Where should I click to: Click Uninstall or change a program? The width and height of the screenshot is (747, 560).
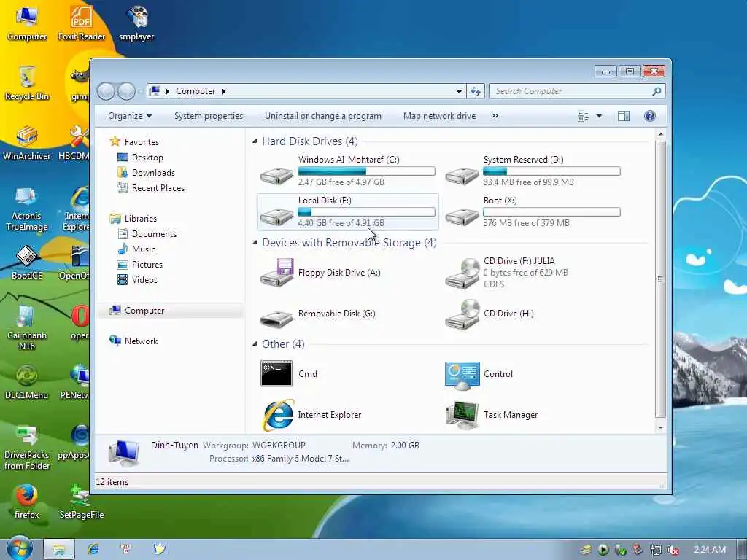[x=323, y=116]
